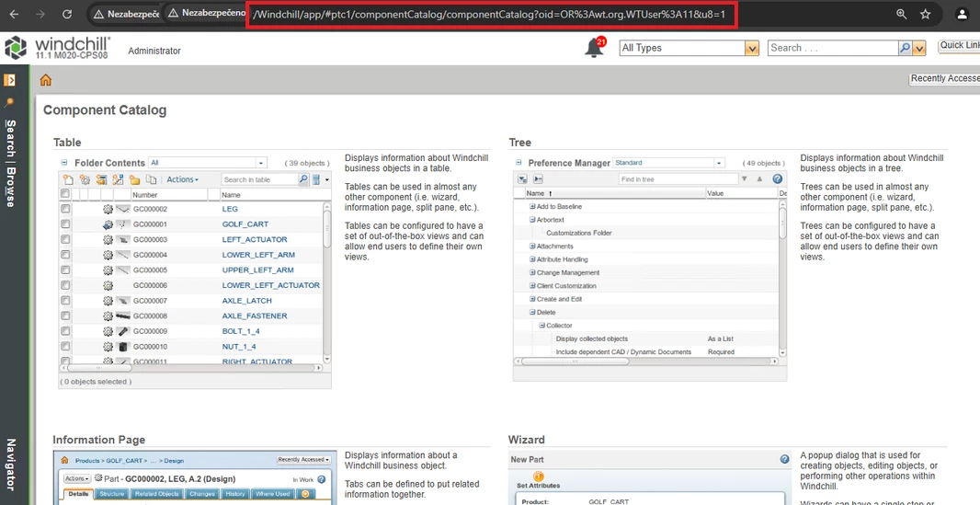Click the second toolbar icon in Preference Manager tree

(538, 179)
